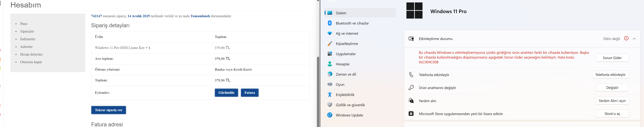
Task: Click the Ara toplam label
Action: [x=104, y=59]
